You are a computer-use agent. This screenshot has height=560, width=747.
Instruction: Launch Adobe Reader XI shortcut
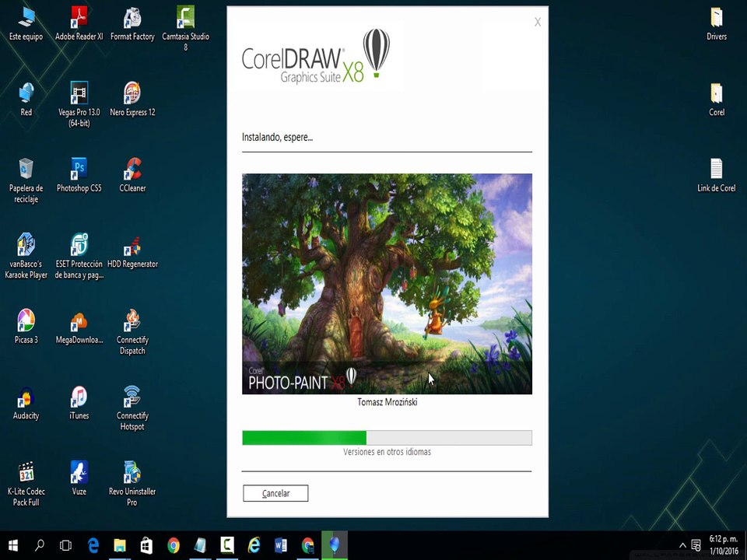79,24
